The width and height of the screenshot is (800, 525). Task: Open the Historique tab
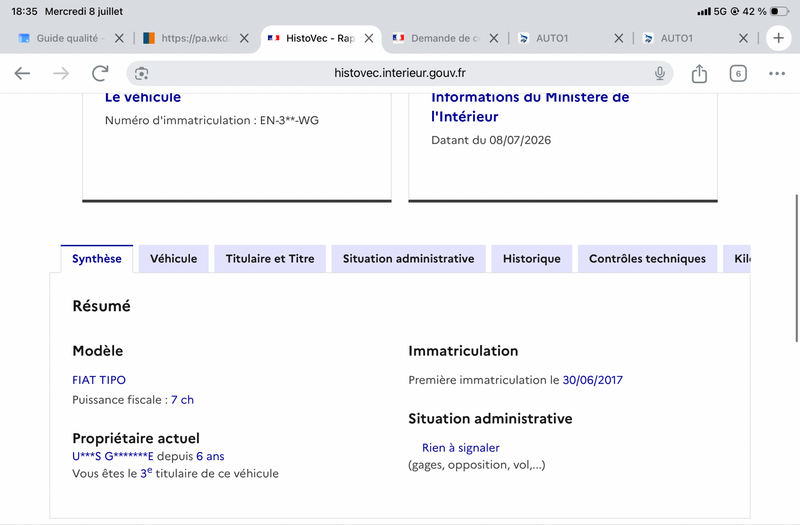532,259
